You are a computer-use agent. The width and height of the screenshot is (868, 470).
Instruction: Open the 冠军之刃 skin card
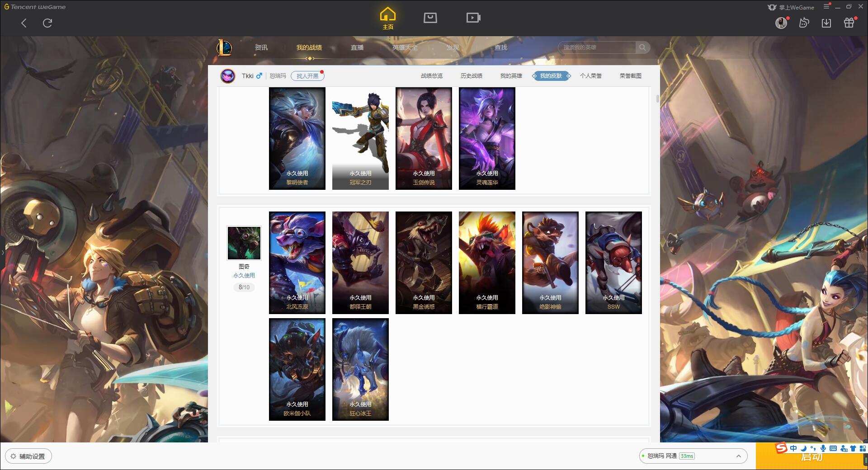[360, 138]
